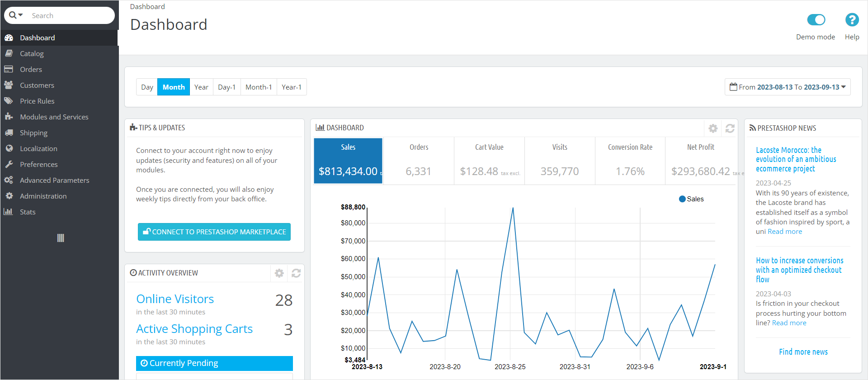Expand the Currently Pending section

coord(214,363)
